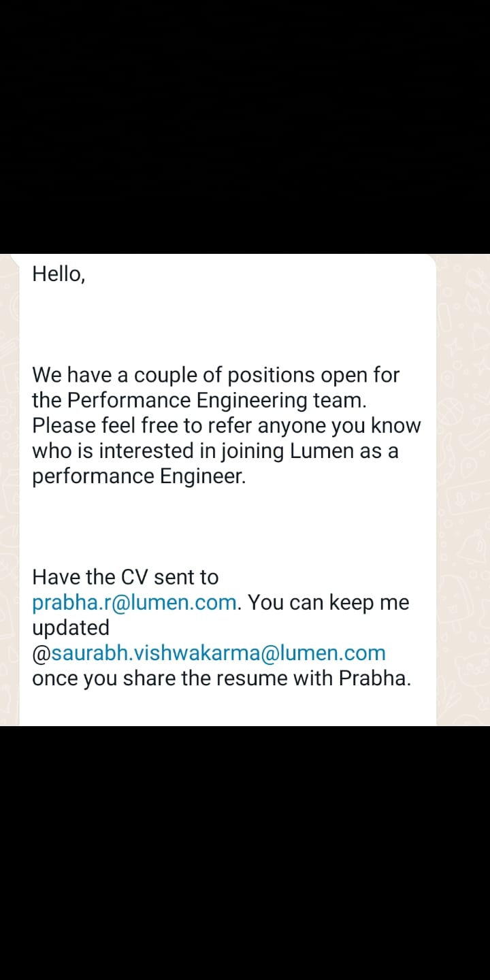Click the empty space above "Have the CV"
Viewport: 490px width, 980px height.
(x=228, y=527)
